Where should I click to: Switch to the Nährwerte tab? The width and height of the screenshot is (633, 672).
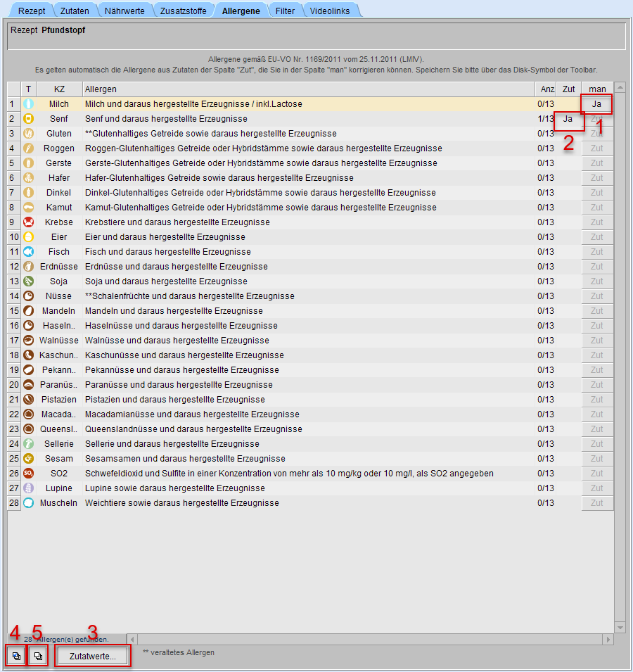click(124, 11)
